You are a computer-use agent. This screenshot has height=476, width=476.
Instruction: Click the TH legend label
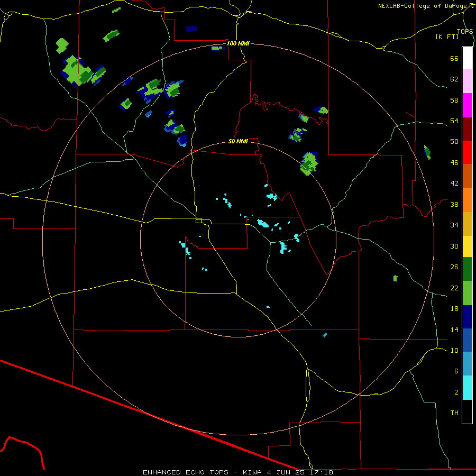pyautogui.click(x=454, y=413)
